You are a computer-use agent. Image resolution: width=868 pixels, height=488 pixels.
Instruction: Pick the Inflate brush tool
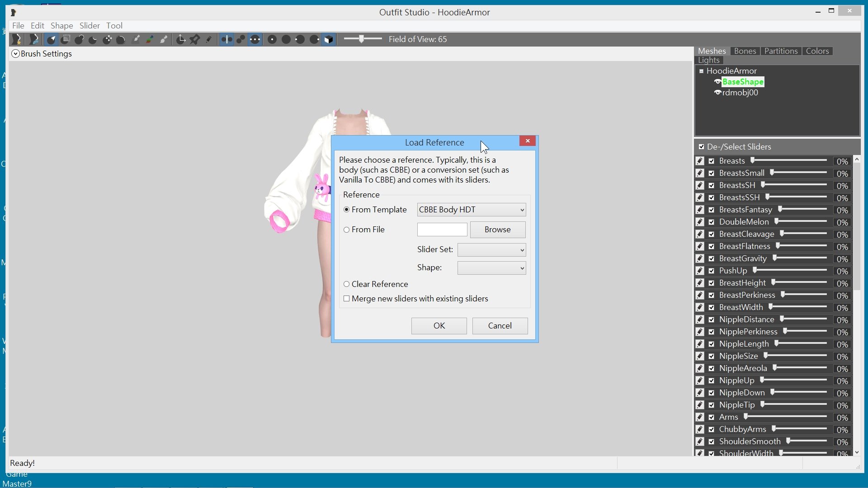[80, 40]
